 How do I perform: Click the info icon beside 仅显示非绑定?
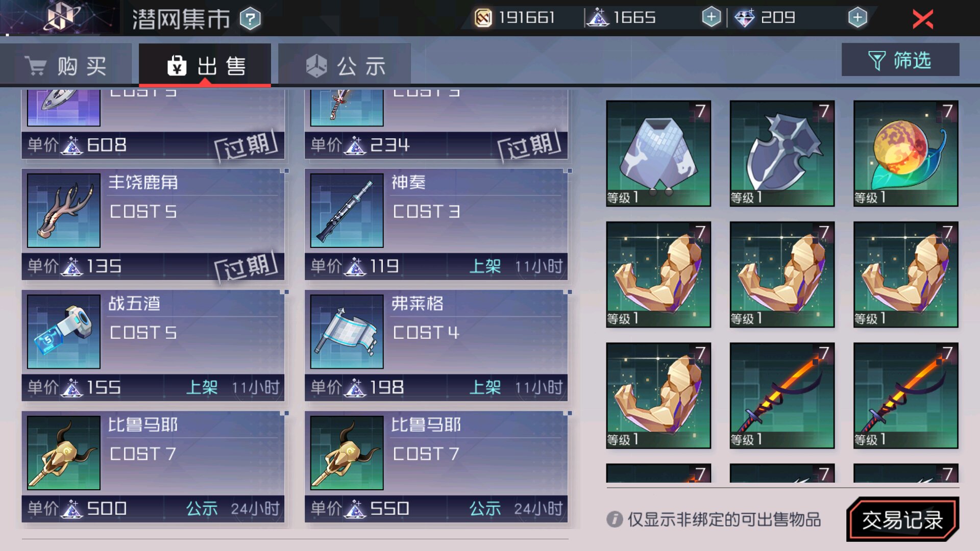click(615, 519)
